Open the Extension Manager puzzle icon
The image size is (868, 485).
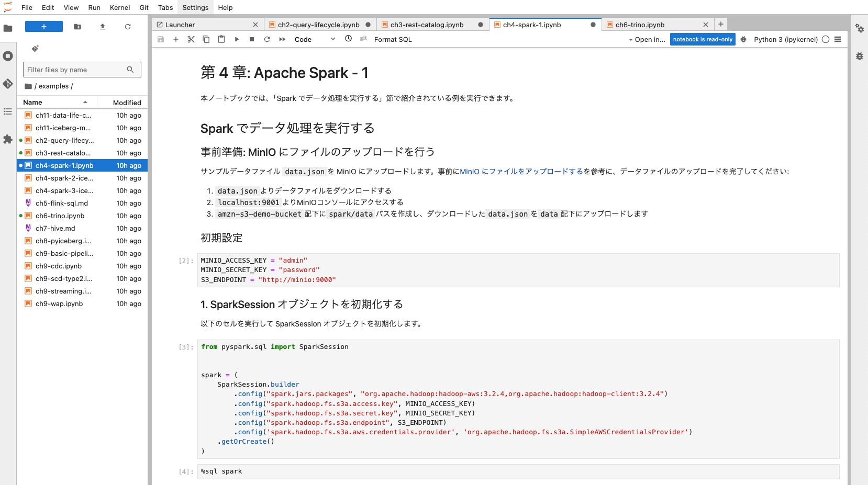click(8, 139)
